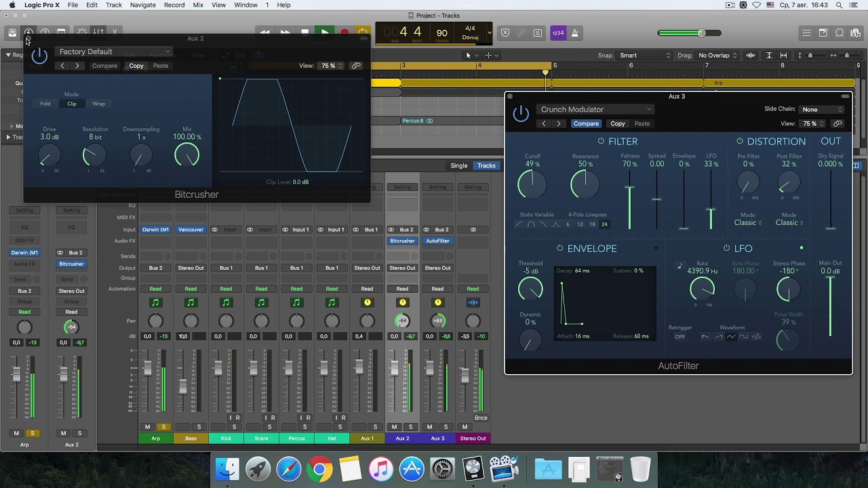Open the Crunch Modulator preset menu

click(595, 109)
